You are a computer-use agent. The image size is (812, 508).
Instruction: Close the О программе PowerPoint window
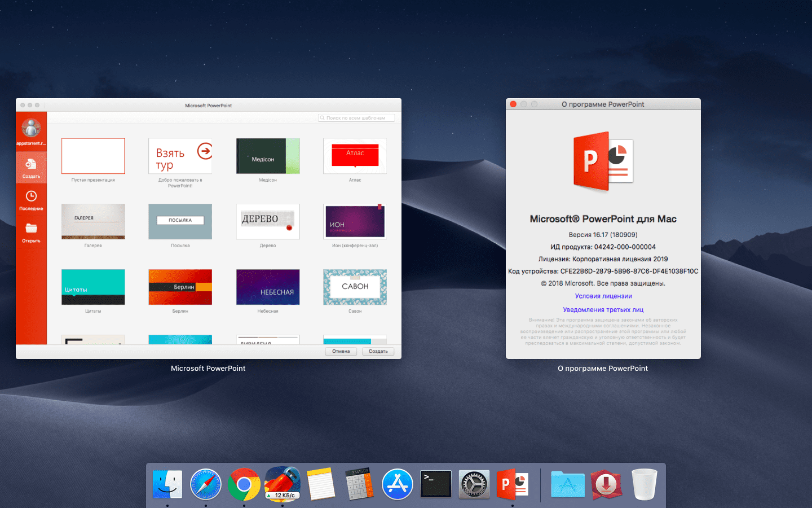click(x=513, y=104)
